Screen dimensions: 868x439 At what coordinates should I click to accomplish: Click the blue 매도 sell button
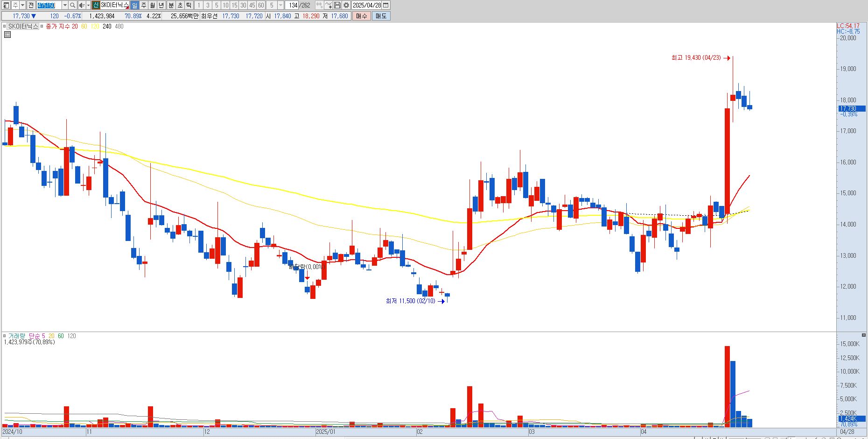(x=381, y=16)
